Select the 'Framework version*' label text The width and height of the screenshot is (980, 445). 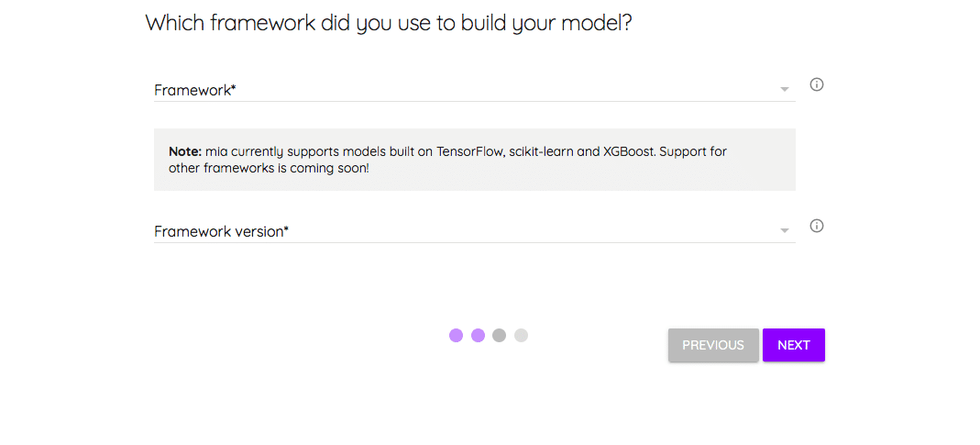pos(221,231)
